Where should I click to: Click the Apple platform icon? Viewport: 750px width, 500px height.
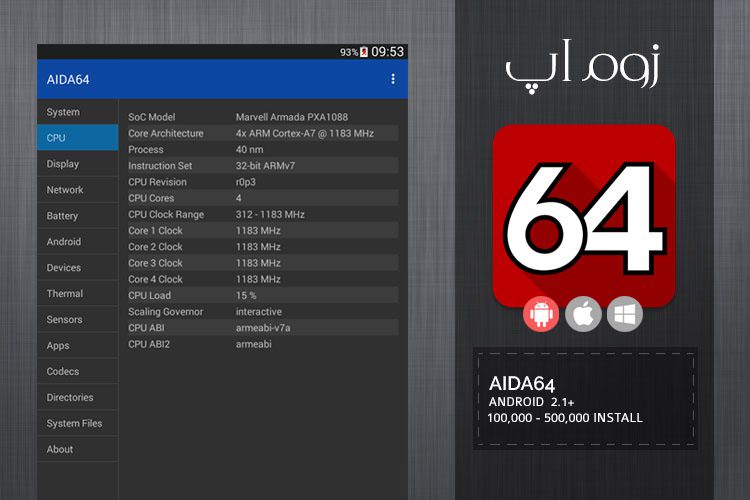(x=583, y=314)
